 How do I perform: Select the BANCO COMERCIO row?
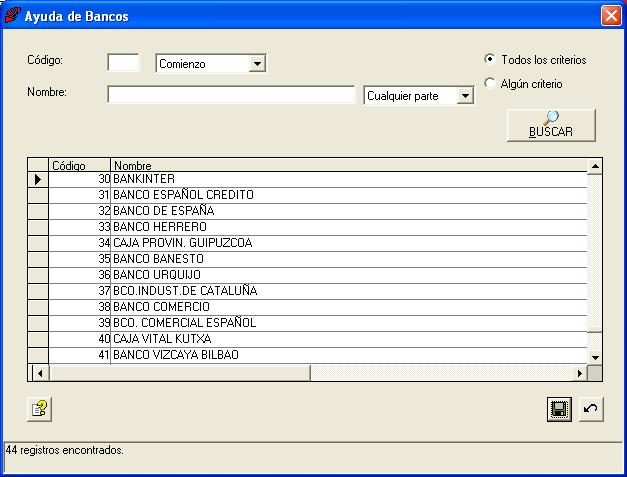(x=307, y=307)
